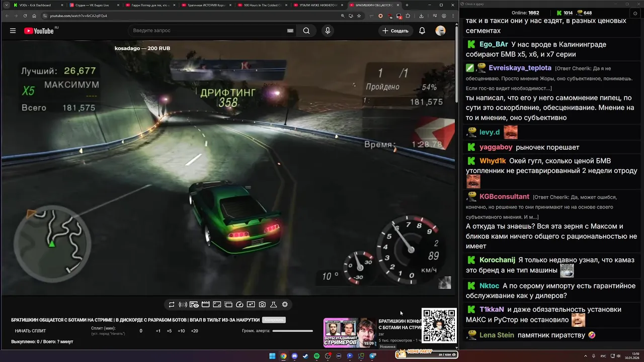Click the loop icon in the video toolbar
This screenshot has width=644, height=362.
[172, 305]
